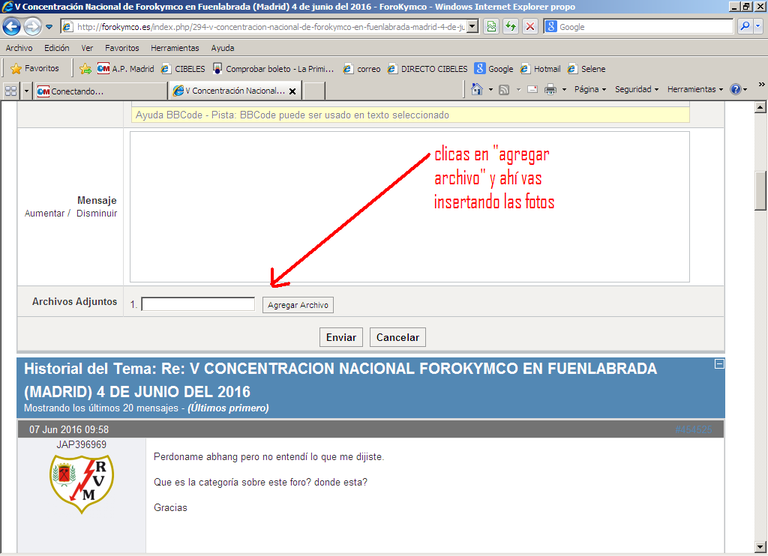The image size is (768, 556).
Task: Open the Quick Tabs grid icon
Action: (x=11, y=90)
